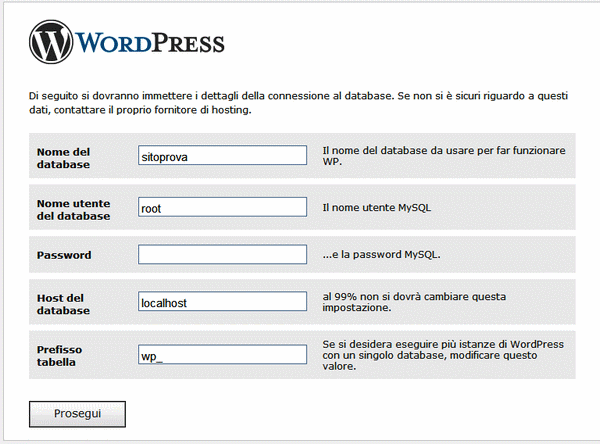The image size is (600, 444).
Task: Click the "...e la password MySQL." description
Action: click(381, 255)
